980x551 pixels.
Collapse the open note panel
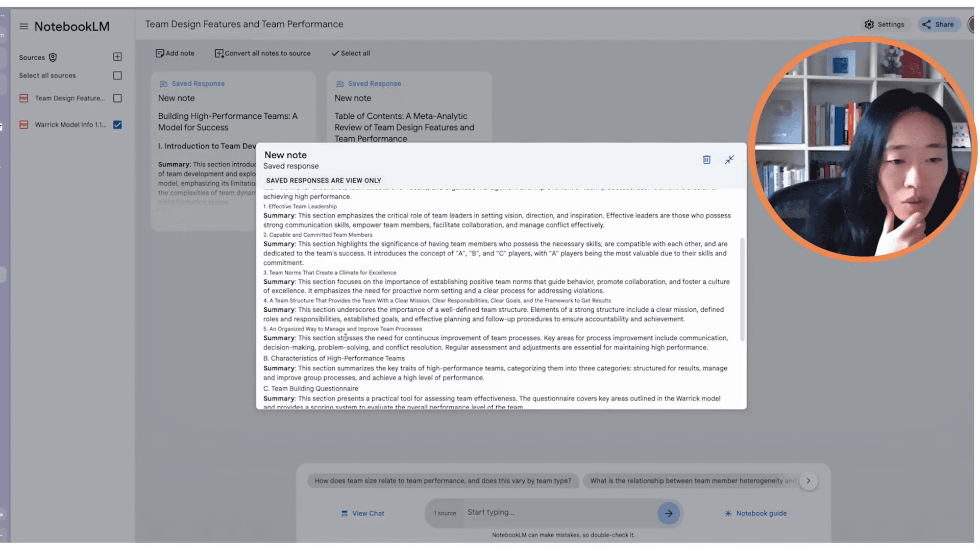[x=729, y=160]
